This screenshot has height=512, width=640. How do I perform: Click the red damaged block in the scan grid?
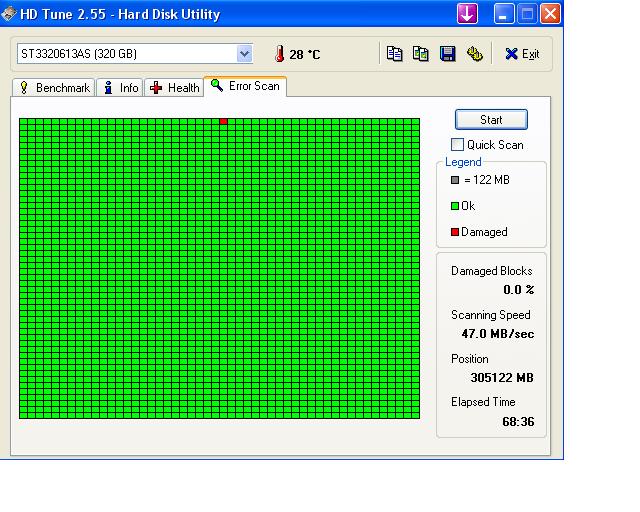(223, 121)
